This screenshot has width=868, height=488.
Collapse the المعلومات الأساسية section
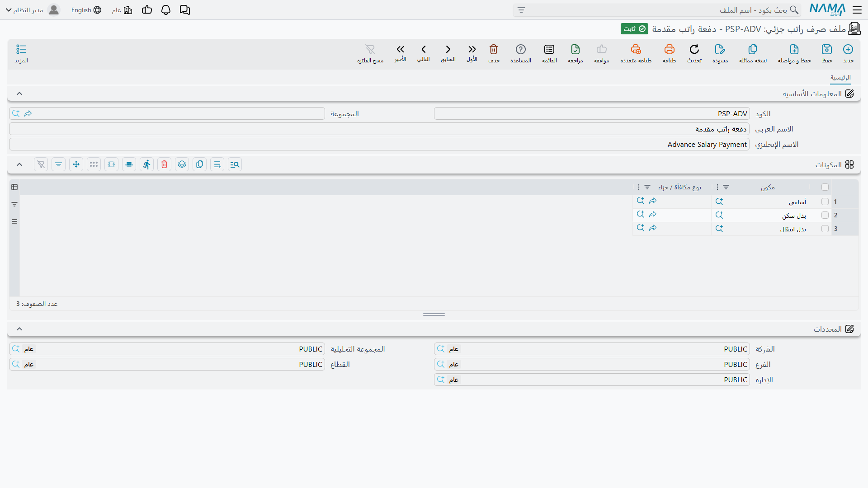19,94
